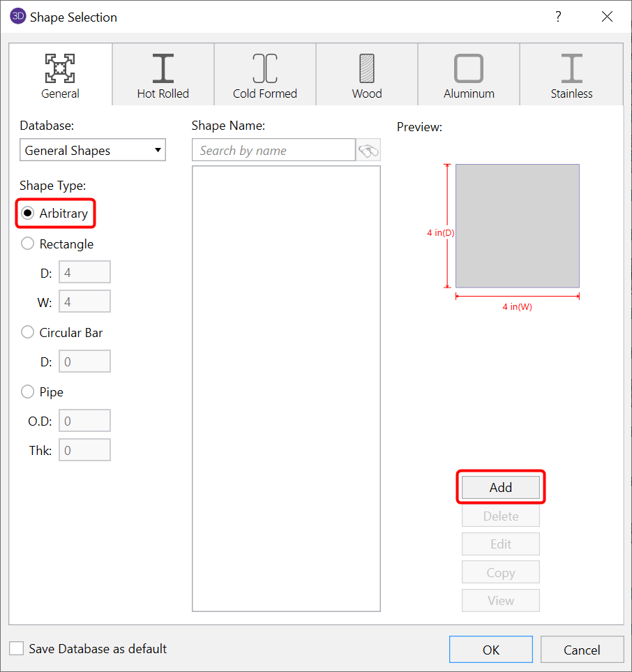The height and width of the screenshot is (672, 632).
Task: Click the binoculars search icon
Action: pos(368,149)
